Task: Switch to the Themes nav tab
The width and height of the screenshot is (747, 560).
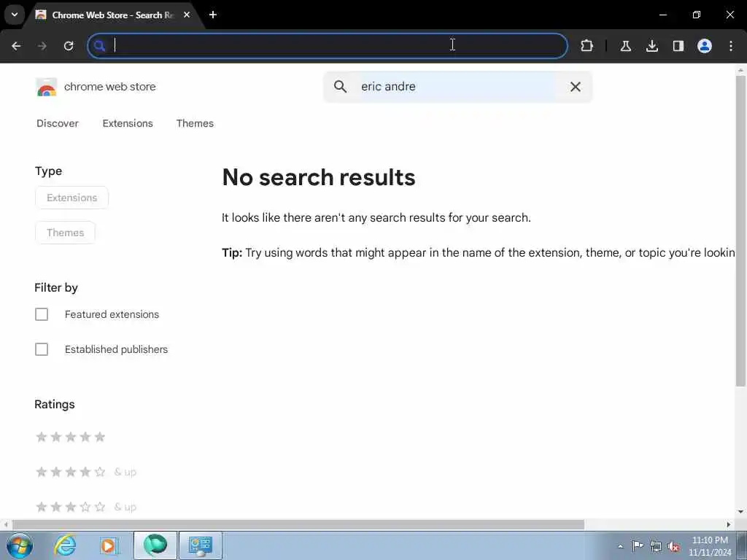Action: pos(195,123)
